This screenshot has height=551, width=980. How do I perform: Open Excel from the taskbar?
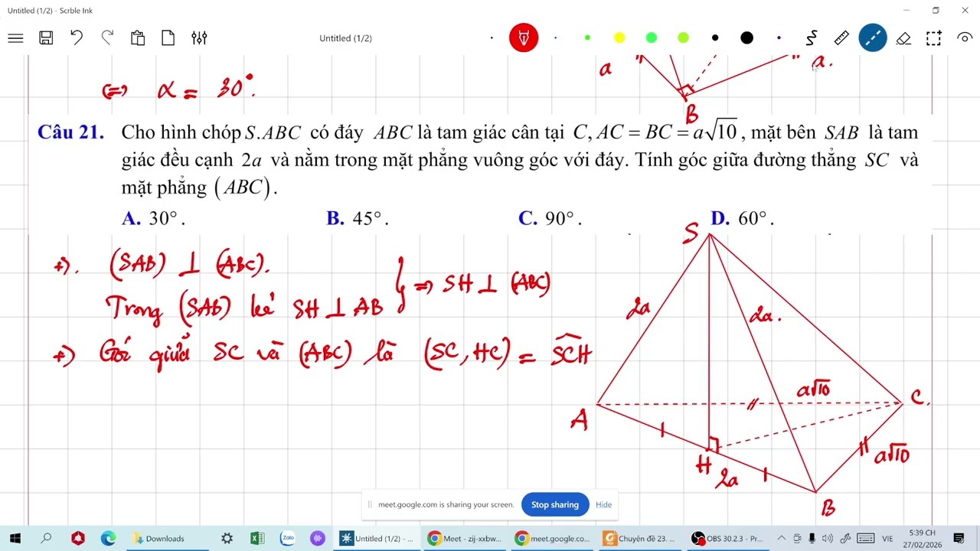(257, 539)
